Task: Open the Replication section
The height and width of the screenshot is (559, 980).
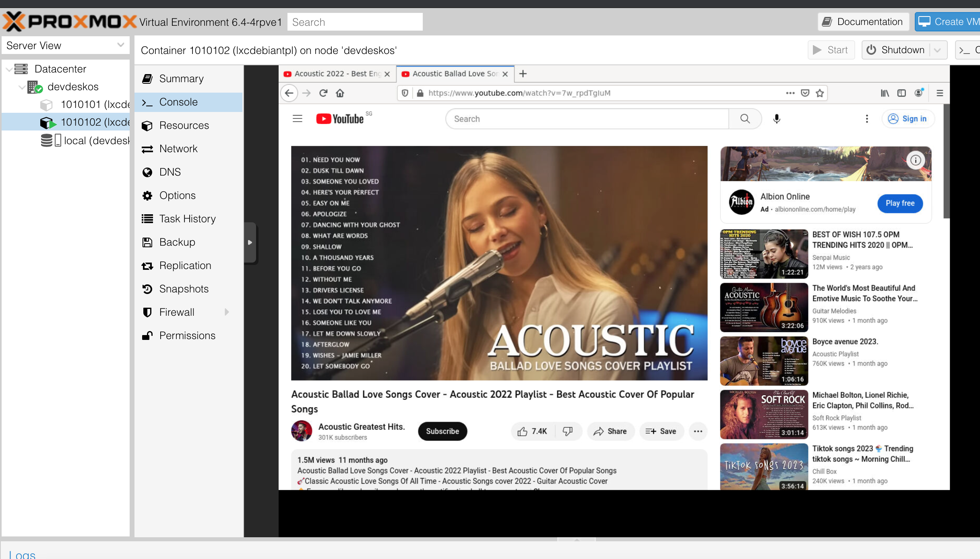Action: pos(188,265)
